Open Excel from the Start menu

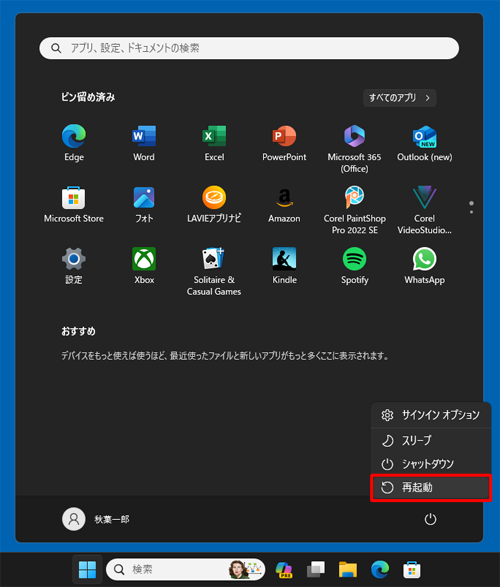(214, 143)
